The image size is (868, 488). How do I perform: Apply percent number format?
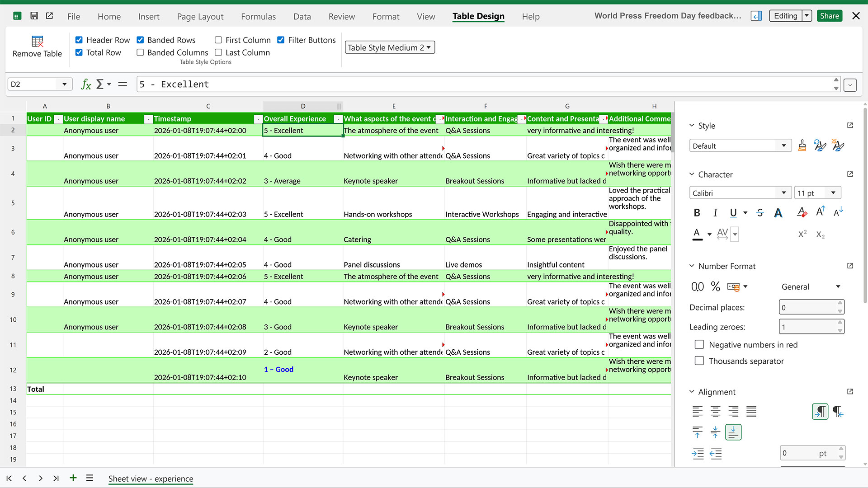pos(715,286)
